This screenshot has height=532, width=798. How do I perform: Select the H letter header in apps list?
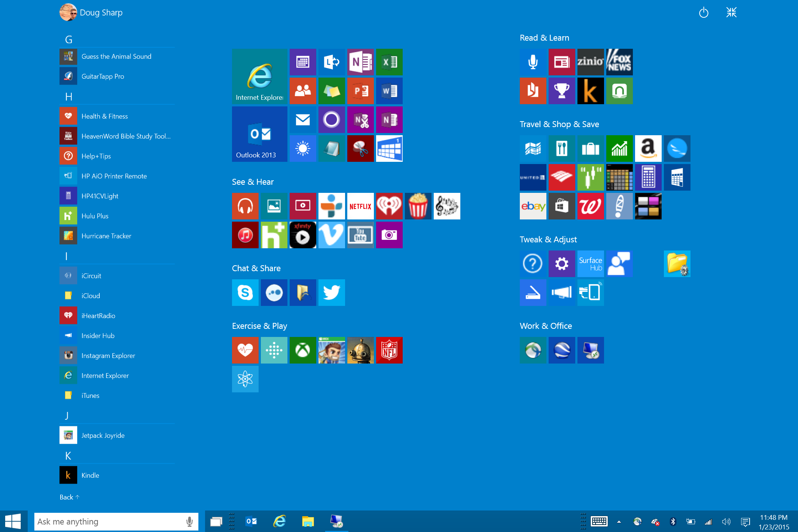click(x=69, y=97)
